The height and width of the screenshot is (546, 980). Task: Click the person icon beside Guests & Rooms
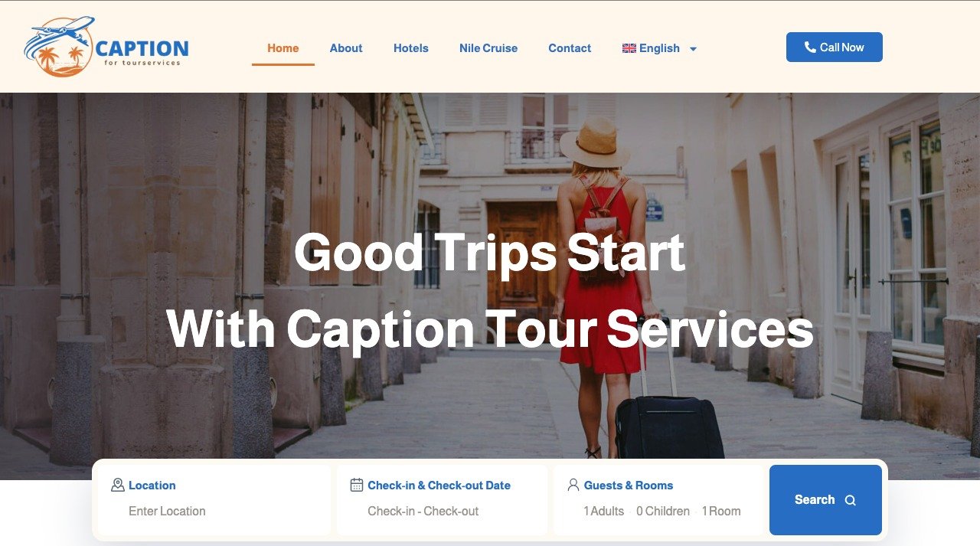coord(573,485)
